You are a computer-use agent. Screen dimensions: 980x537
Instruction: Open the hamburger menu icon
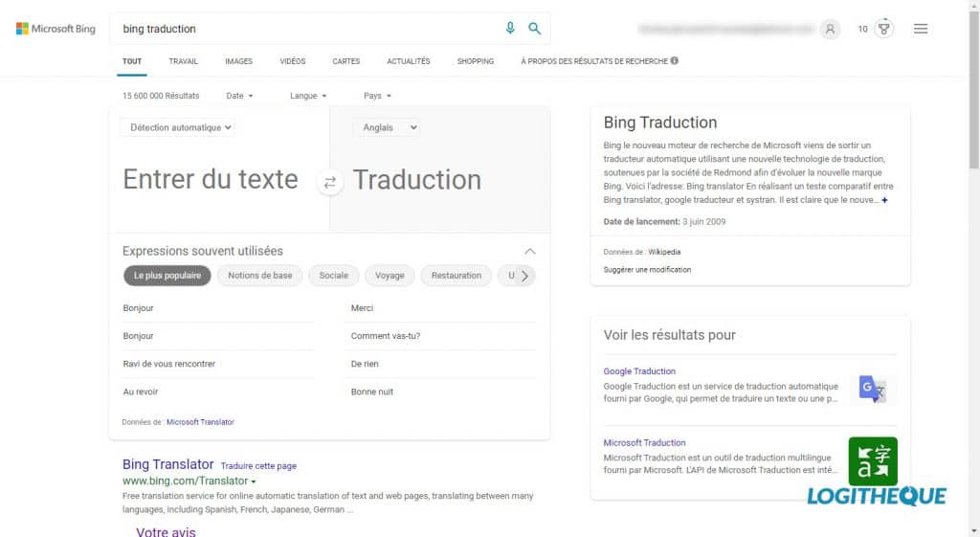click(921, 29)
